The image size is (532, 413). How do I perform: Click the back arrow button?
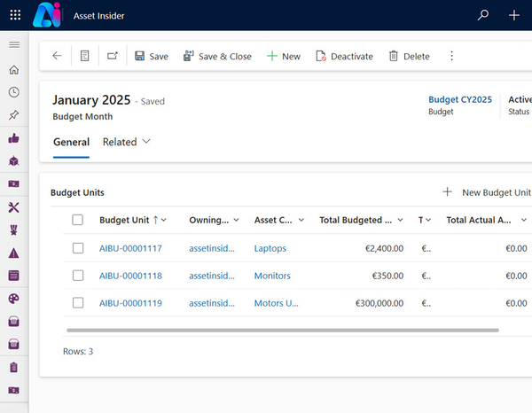click(57, 56)
